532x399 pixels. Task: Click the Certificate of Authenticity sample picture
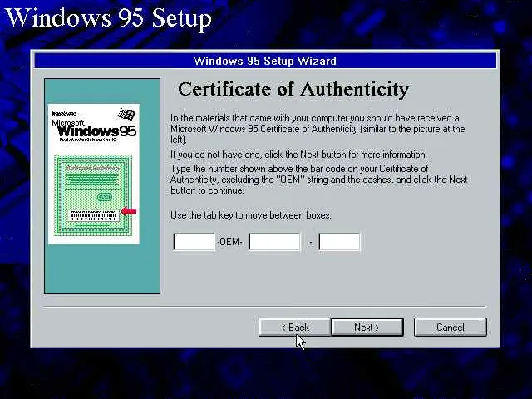[x=94, y=174]
